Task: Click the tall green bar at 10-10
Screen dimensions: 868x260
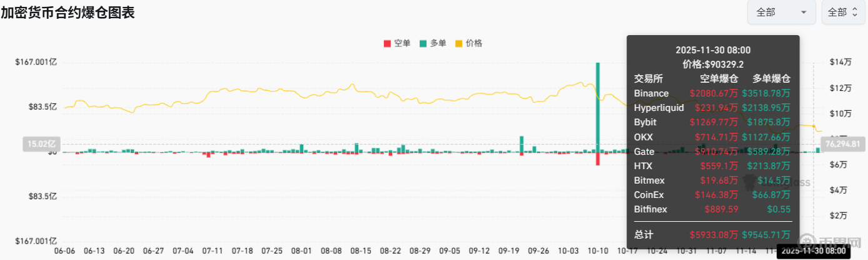Action: click(x=598, y=107)
